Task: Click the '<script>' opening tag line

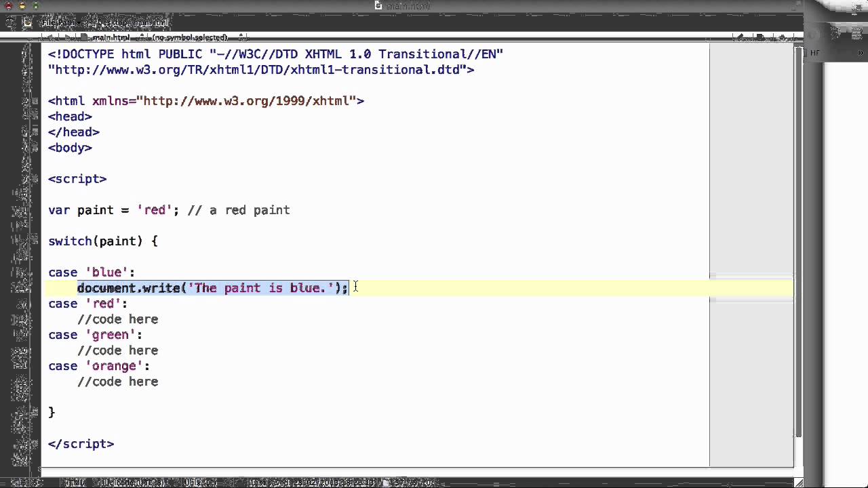Action: (x=77, y=179)
